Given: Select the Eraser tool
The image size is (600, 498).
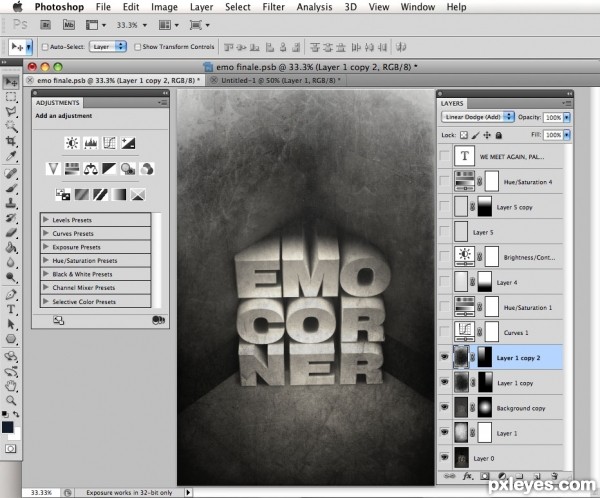Looking at the screenshot, I should point(11,233).
